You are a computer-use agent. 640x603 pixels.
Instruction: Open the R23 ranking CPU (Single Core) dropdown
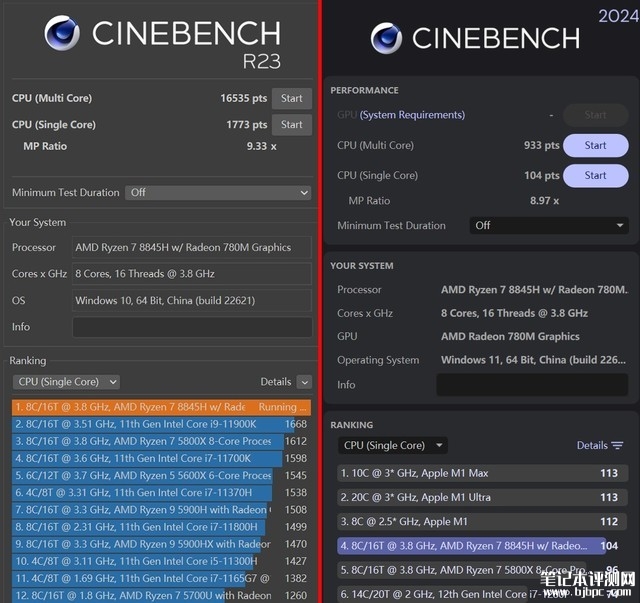66,382
